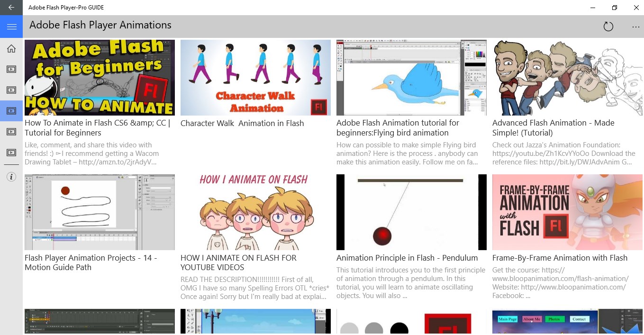This screenshot has width=644, height=335.
Task: Click description 'Check out Jazza's Animation Foundation'
Action: (563, 154)
